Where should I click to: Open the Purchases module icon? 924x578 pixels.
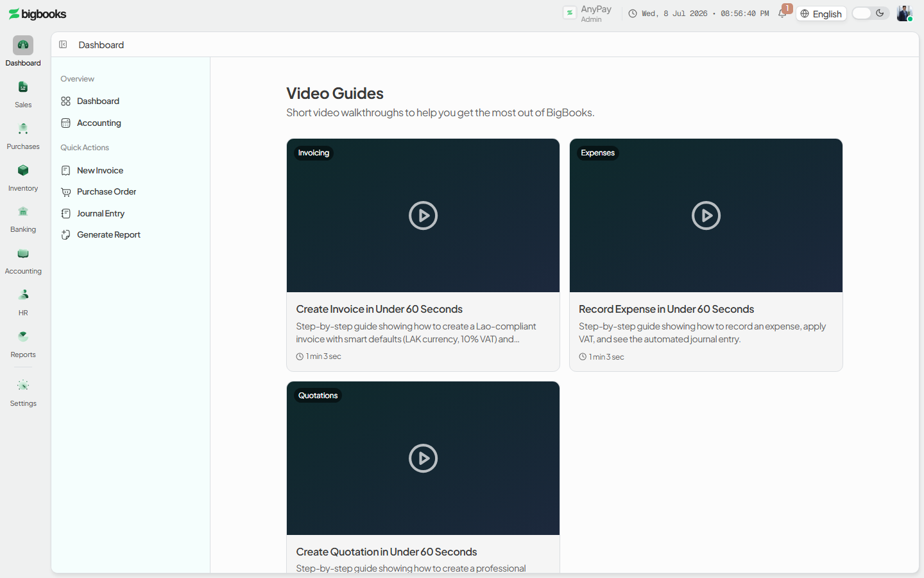[23, 128]
